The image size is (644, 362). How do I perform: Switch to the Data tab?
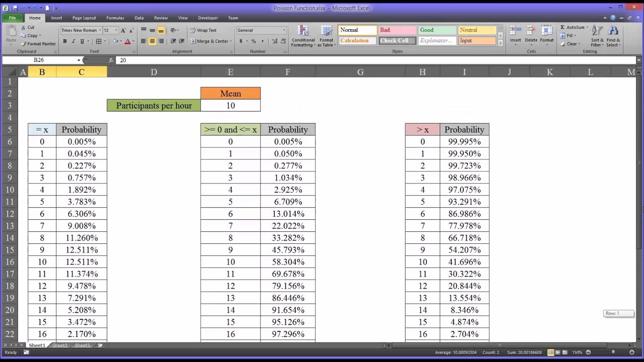(139, 18)
